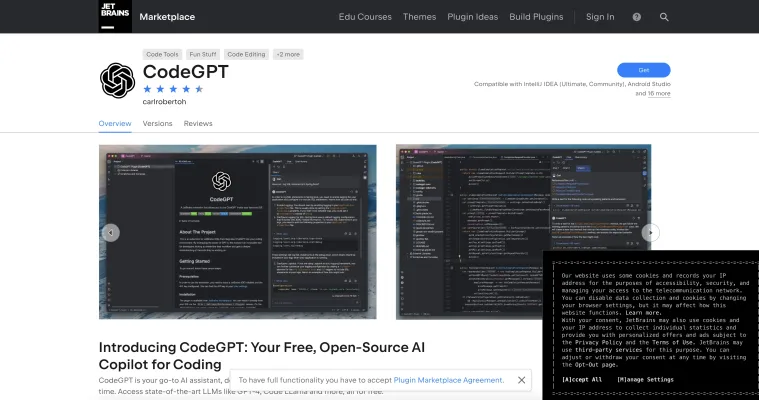The height and width of the screenshot is (400, 759).
Task: Select the Fun Stuff tag
Action: [x=203, y=54]
